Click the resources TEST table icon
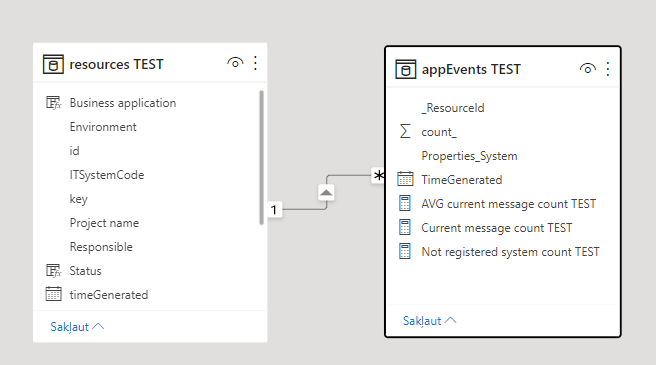 coord(53,64)
